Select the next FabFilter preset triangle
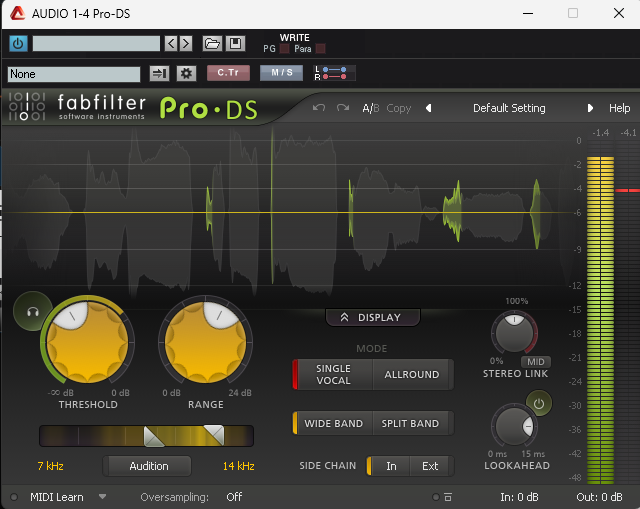This screenshot has width=640, height=509. pyautogui.click(x=590, y=108)
